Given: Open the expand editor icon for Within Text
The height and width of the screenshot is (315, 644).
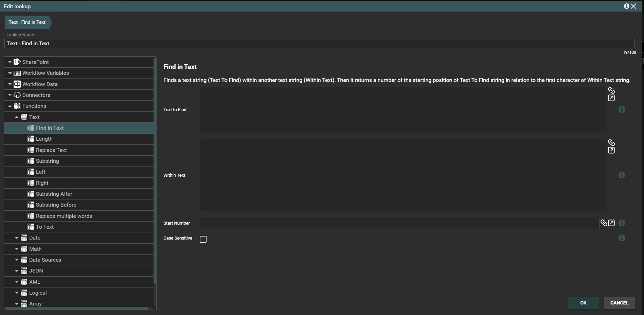Looking at the screenshot, I should click(x=611, y=151).
